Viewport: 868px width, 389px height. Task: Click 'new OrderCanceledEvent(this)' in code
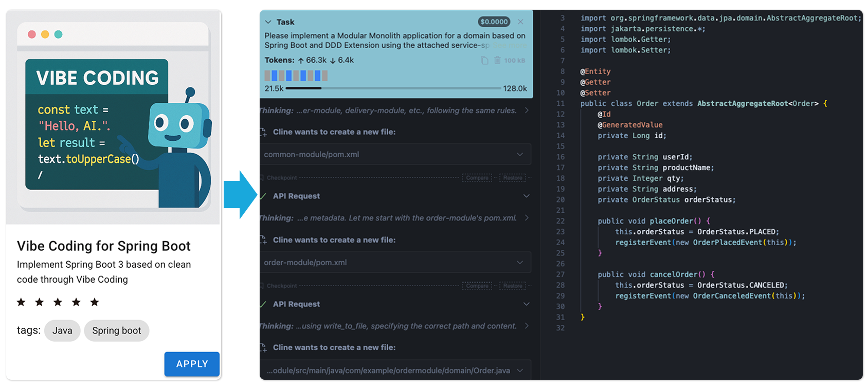[736, 295]
